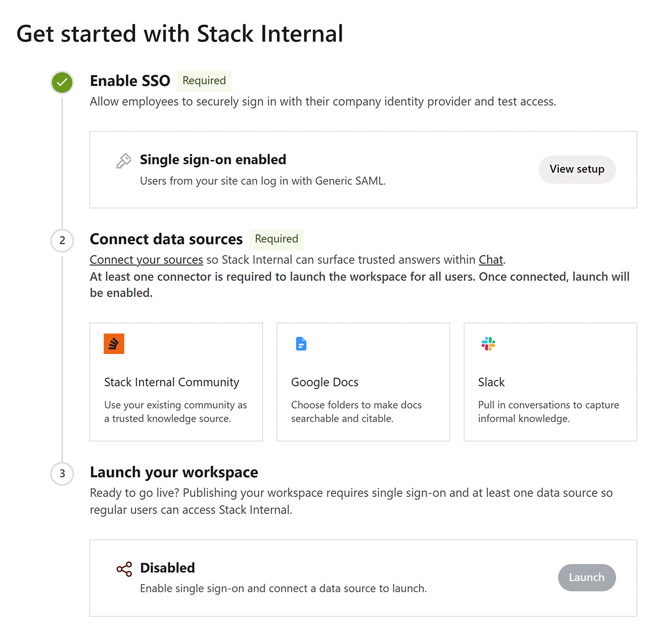The width and height of the screenshot is (662, 644).
Task: Select the Stack Internal Community connector card
Action: [x=176, y=382]
